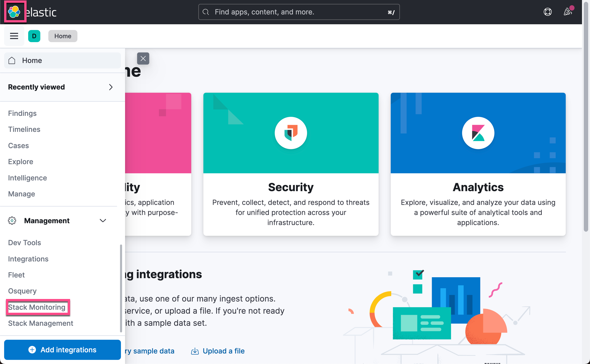Click the Add integrations button
The image size is (590, 364).
[x=62, y=350]
